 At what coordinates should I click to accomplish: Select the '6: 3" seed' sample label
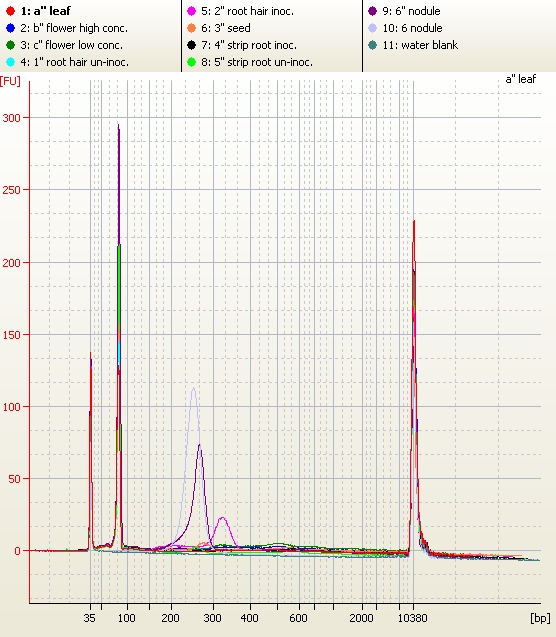(226, 28)
